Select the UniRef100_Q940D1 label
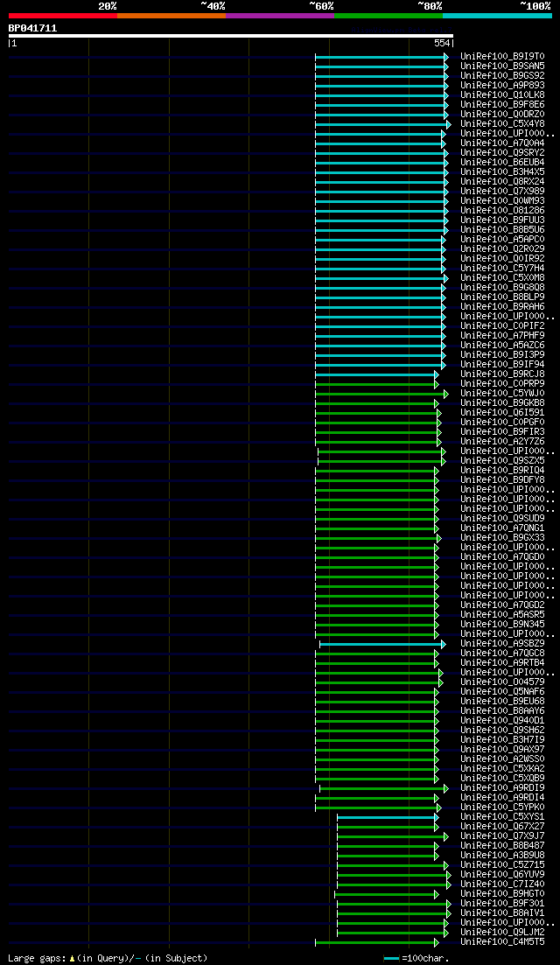The image size is (560, 965). pos(502,720)
